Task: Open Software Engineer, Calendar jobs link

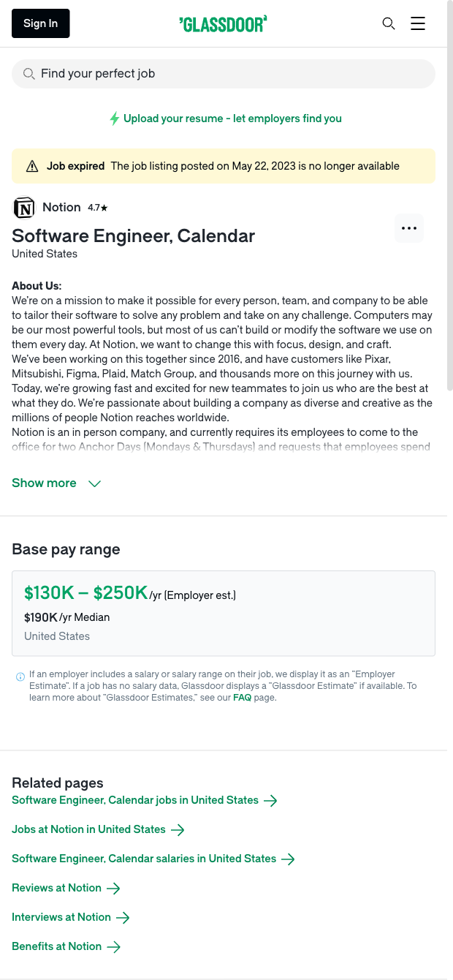Action: pos(135,800)
